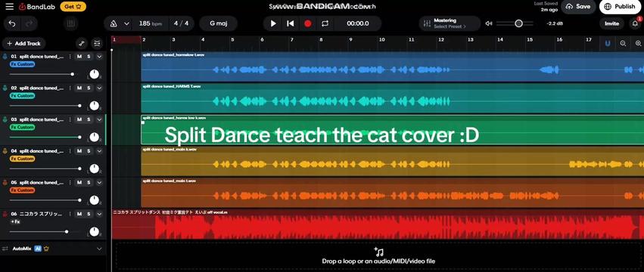The width and height of the screenshot is (644, 272).
Task: Open metronome options dropdown arrow
Action: (126, 23)
